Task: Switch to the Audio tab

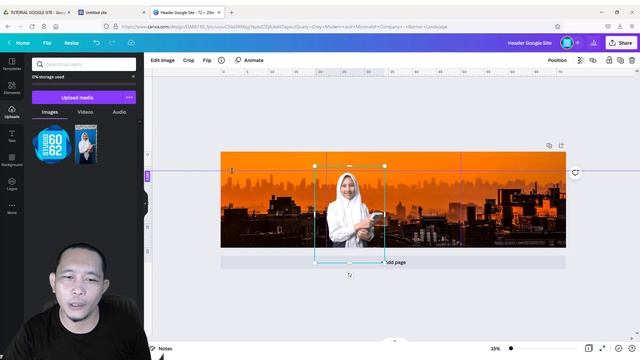Action: click(x=119, y=112)
